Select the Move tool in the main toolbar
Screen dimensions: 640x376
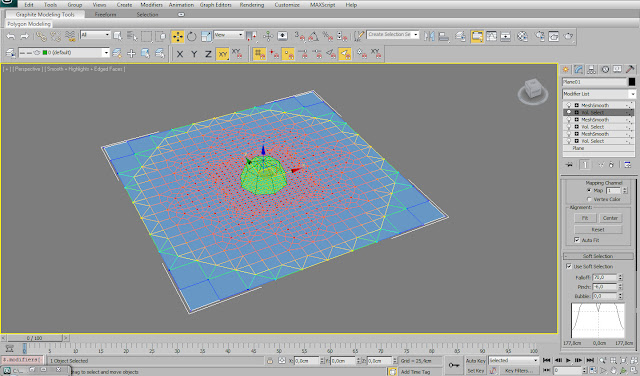click(178, 37)
